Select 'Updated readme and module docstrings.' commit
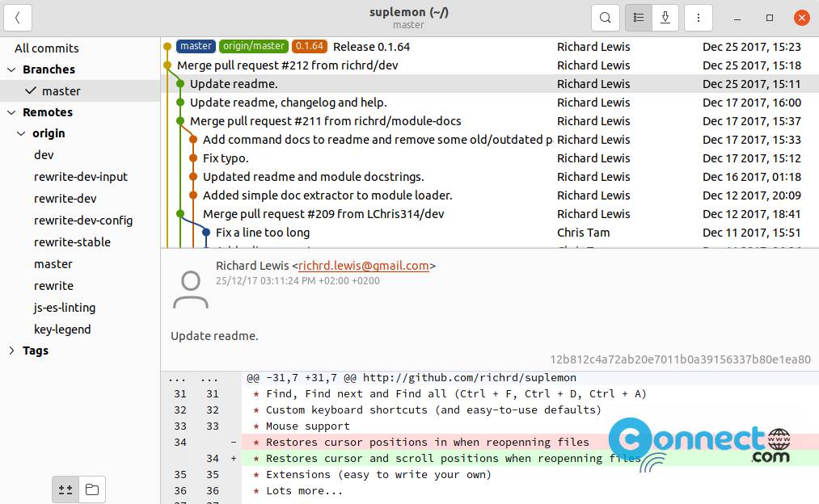Screen dimensions: 819x504 (x=490, y=177)
